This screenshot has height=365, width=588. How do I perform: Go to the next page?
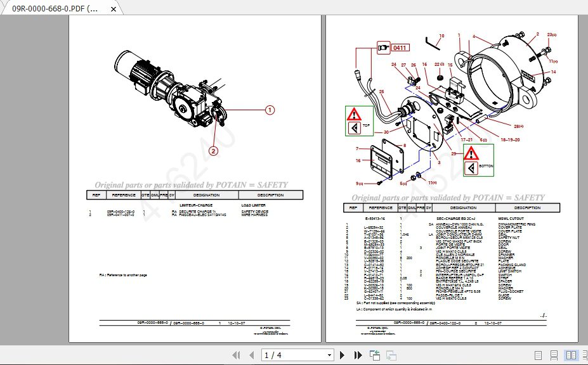342,355
